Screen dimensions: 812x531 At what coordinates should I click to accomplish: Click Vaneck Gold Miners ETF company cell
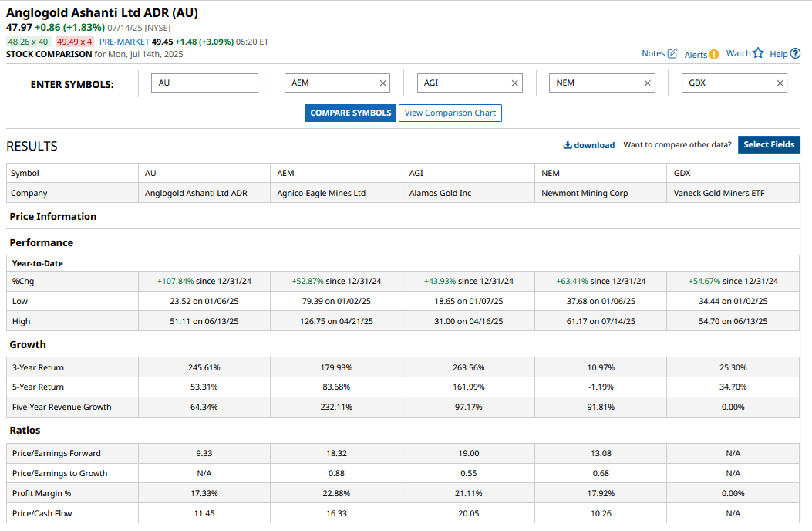point(733,193)
